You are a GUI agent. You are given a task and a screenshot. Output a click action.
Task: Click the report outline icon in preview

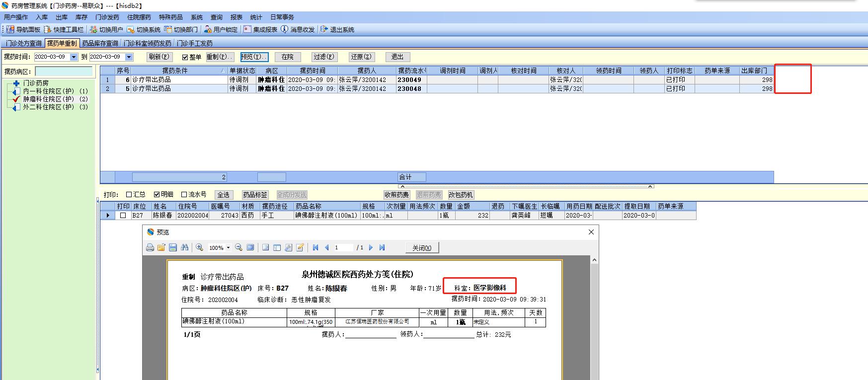tap(266, 247)
